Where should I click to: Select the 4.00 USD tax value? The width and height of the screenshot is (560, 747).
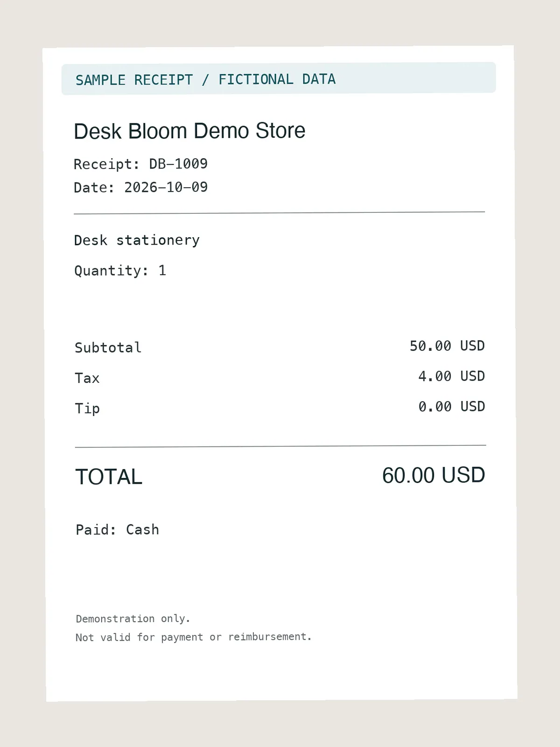(451, 376)
